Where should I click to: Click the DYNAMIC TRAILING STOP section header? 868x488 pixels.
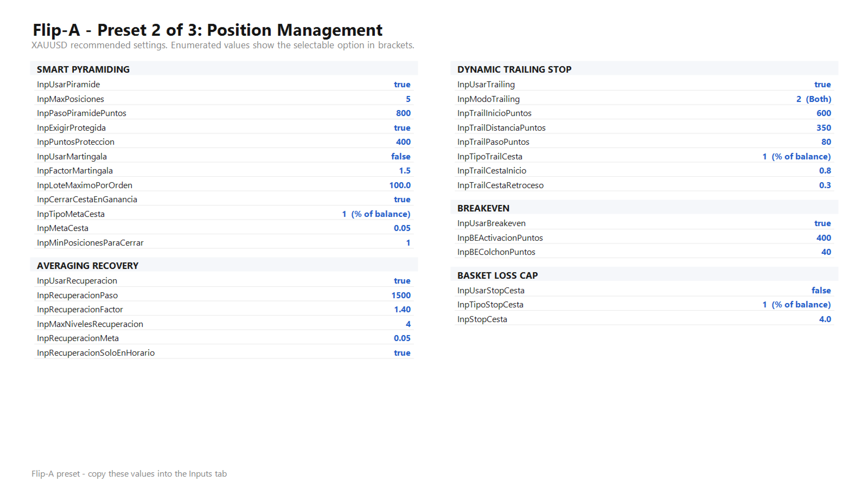point(514,69)
